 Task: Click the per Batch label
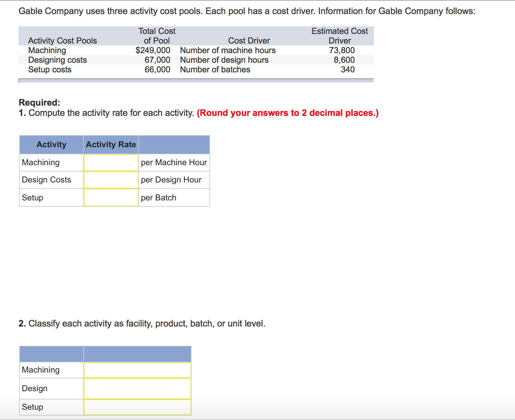(x=159, y=198)
